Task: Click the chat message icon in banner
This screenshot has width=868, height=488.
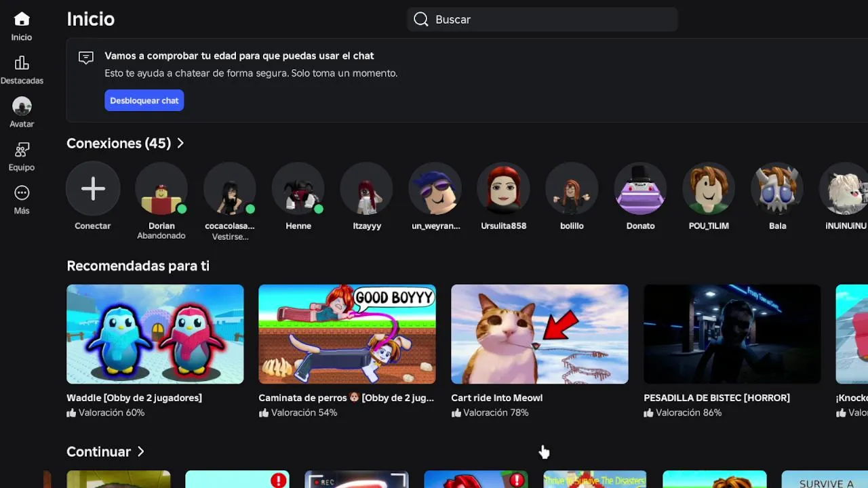Action: (86, 58)
